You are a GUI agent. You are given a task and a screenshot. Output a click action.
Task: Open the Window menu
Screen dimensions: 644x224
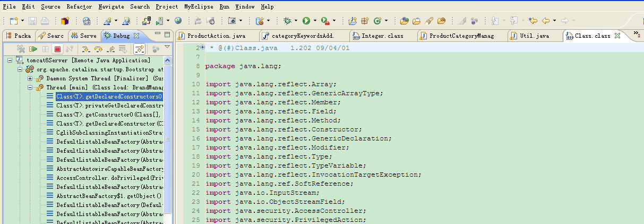[245, 6]
